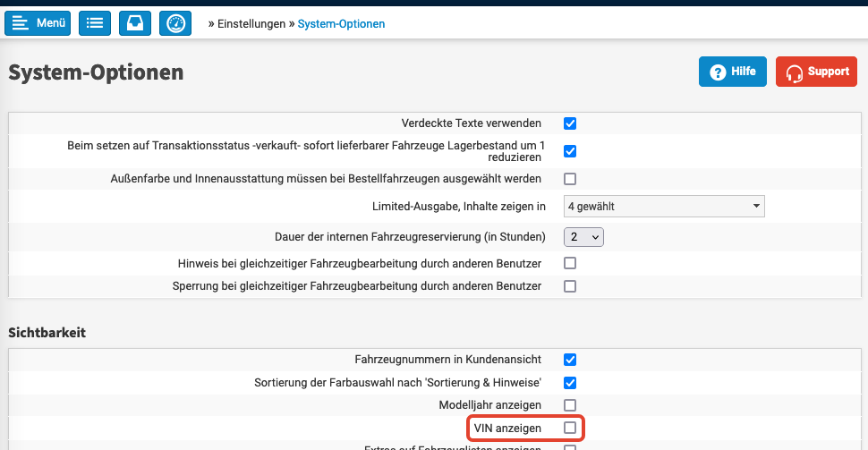Check the Modelljahr anzeigen box
Screen dimensions: 868x450
coord(570,405)
